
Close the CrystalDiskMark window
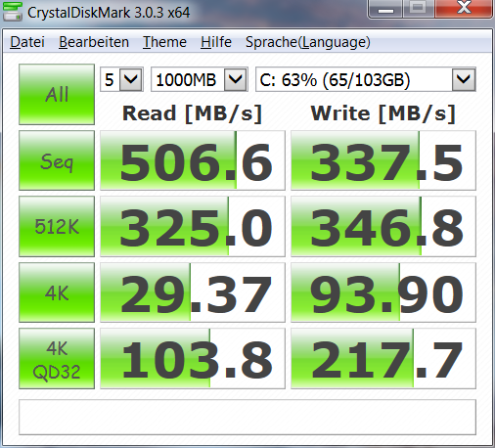[464, 8]
